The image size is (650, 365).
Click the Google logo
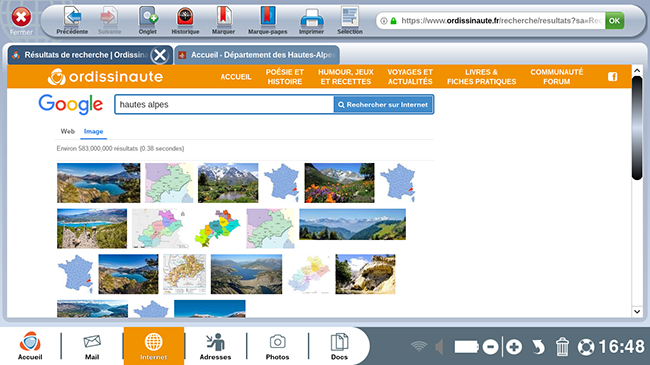[70, 104]
